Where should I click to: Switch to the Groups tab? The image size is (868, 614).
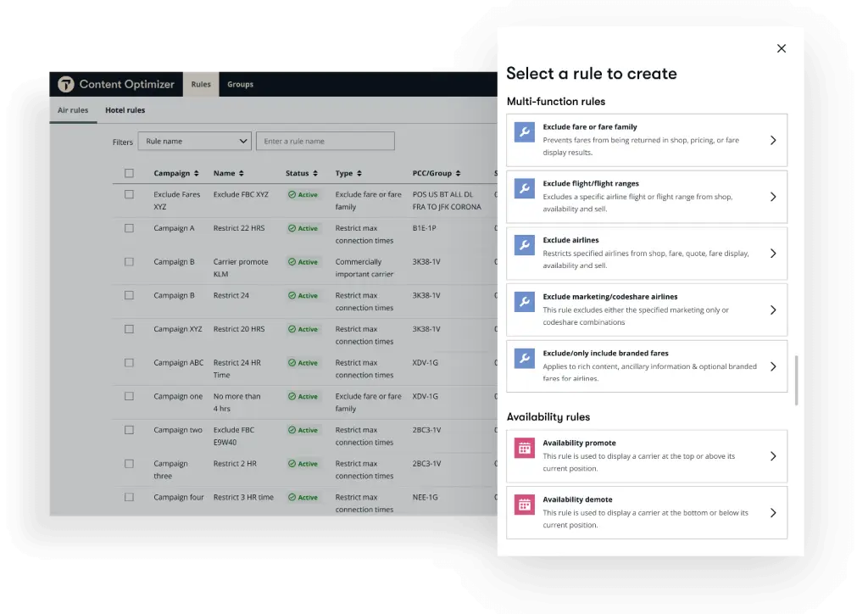[240, 85]
